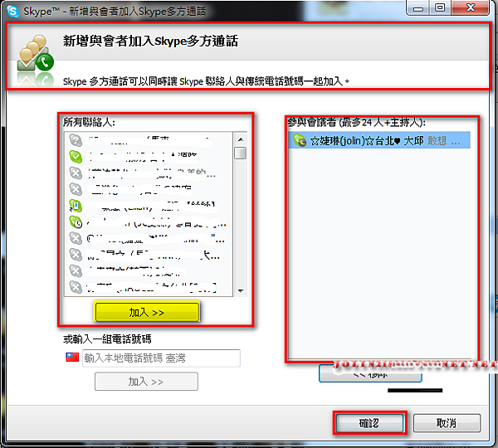498x448 pixels.
Task: Maximize the Skype dialog window
Action: [x=440, y=8]
